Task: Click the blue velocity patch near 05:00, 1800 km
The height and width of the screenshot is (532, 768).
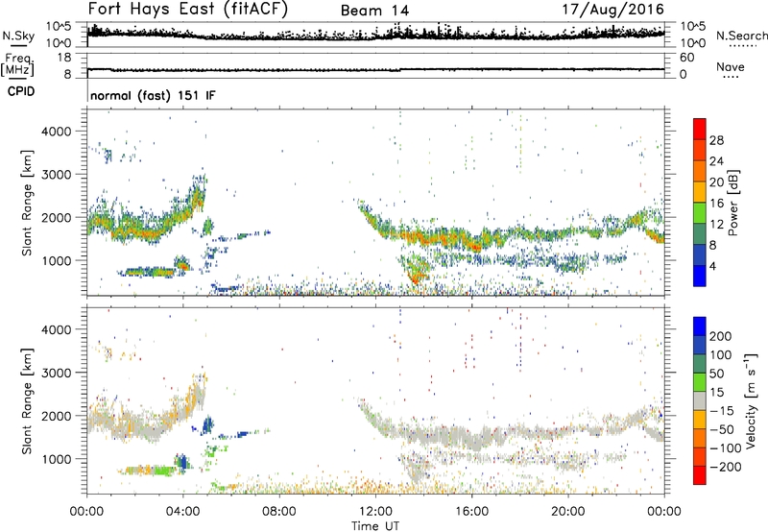Action: tap(208, 424)
